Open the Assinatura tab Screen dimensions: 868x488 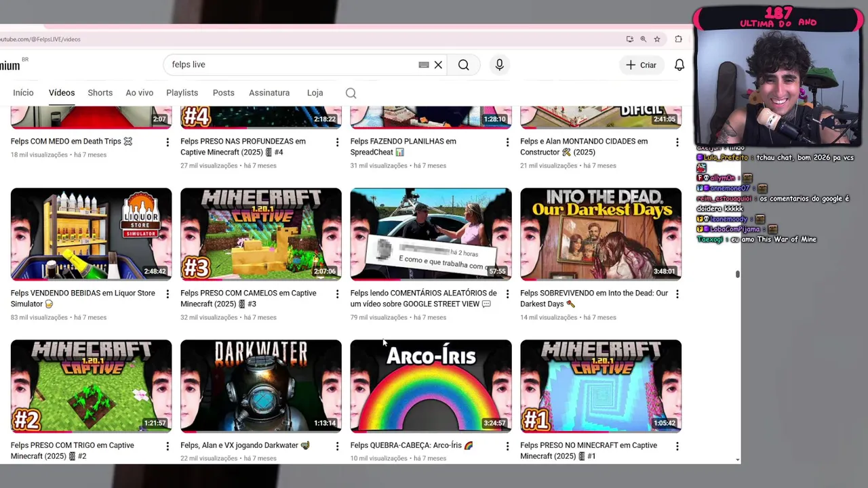pyautogui.click(x=269, y=93)
